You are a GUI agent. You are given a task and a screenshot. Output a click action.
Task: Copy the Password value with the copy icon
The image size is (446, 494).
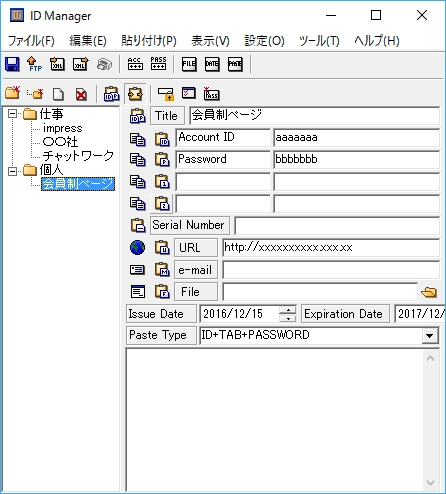(x=137, y=160)
